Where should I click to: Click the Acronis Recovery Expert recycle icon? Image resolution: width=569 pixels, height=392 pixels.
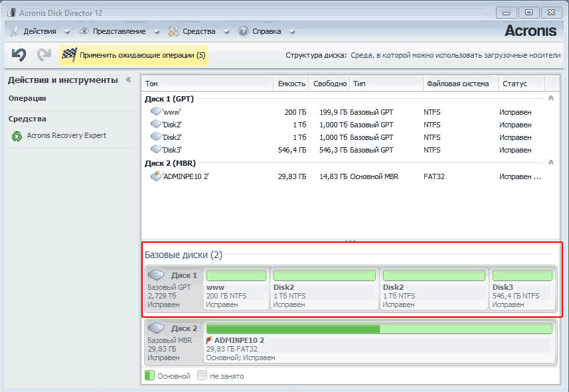point(17,137)
